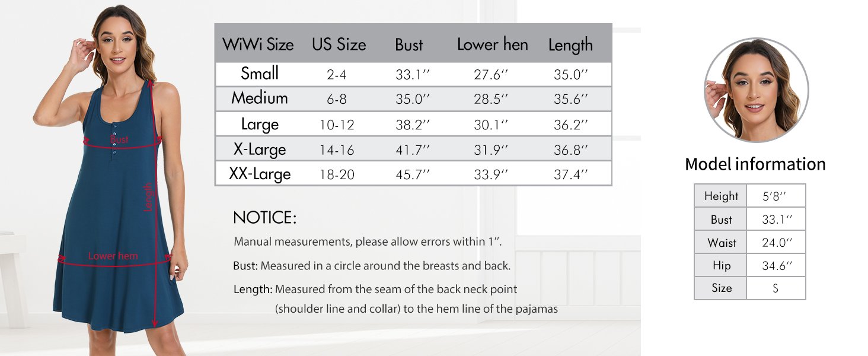Select the 37.4'' length value cell
The width and height of the screenshot is (868, 356).
click(x=571, y=174)
